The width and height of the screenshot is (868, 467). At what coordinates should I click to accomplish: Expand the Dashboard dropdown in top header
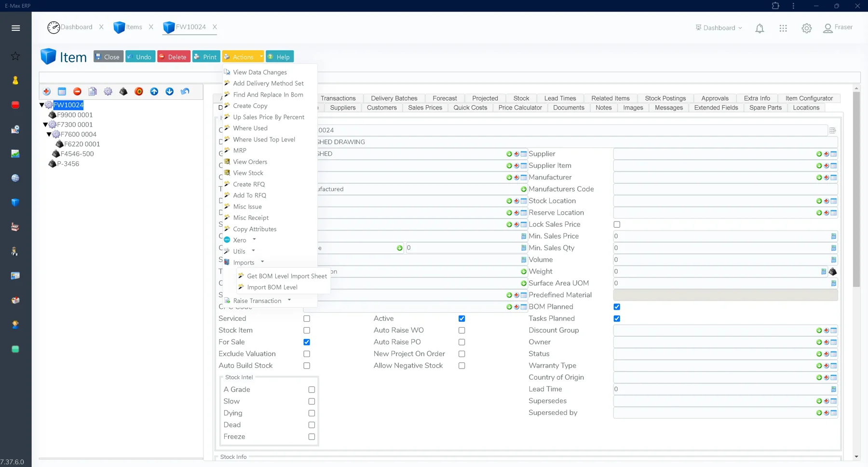[x=719, y=28]
